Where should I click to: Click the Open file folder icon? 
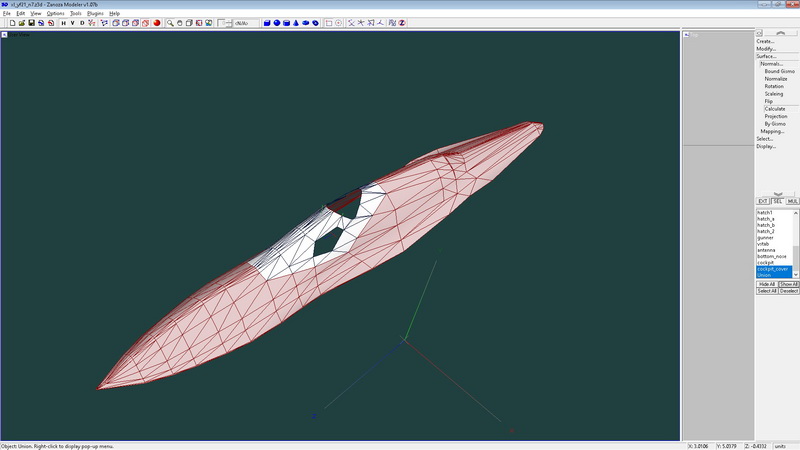tap(21, 23)
